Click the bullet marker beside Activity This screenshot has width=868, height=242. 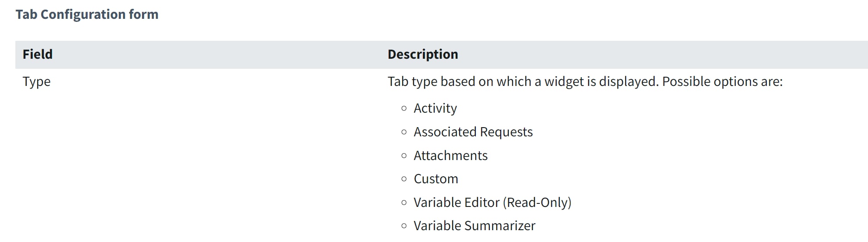[x=404, y=108]
